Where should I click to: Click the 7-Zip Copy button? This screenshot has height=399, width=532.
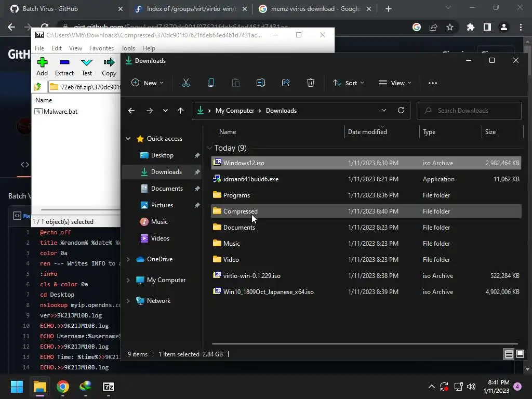[x=109, y=67]
